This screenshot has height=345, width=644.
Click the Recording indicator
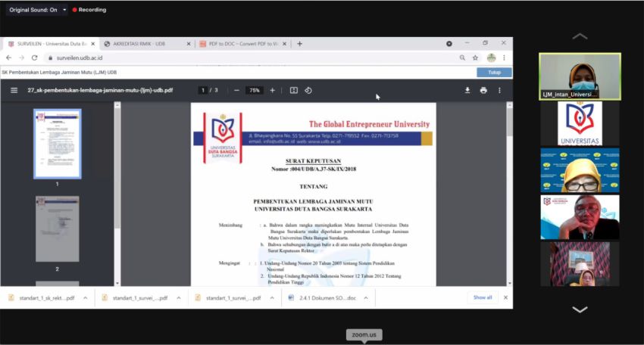(89, 10)
